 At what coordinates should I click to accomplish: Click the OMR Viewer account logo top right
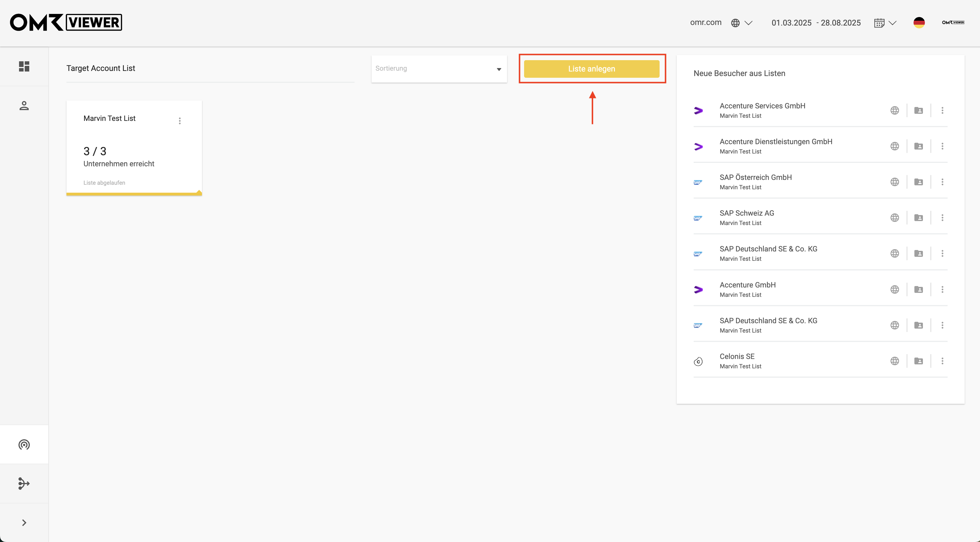coord(953,22)
